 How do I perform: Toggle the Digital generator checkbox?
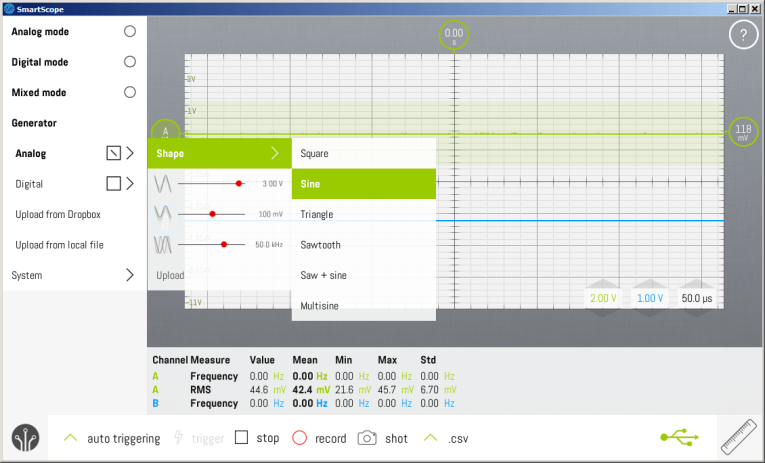(x=114, y=183)
